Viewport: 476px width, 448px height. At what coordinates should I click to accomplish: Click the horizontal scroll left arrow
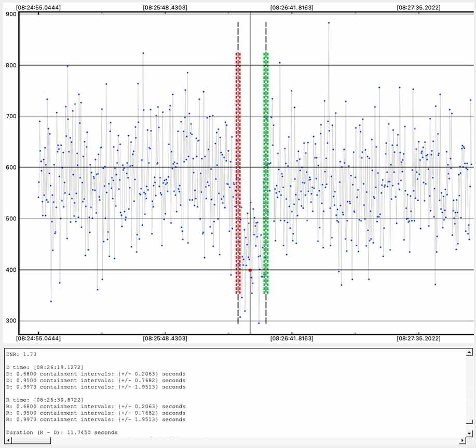[x=8, y=440]
